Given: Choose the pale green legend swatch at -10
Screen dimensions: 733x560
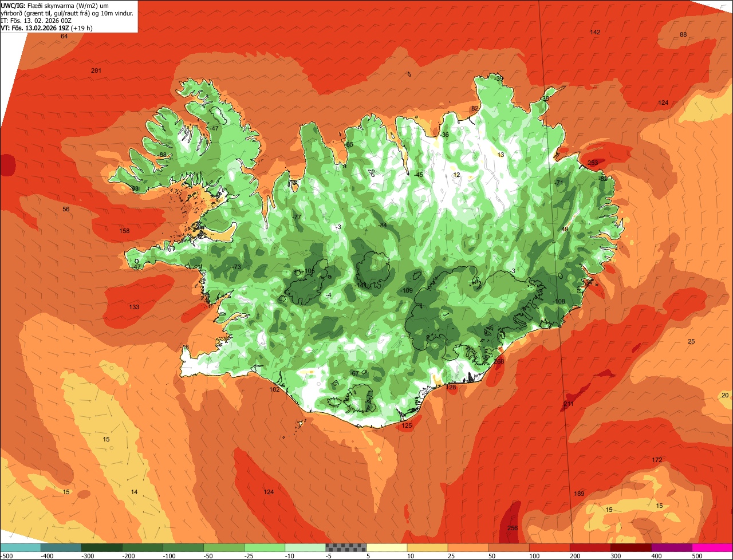Looking at the screenshot, I should click(305, 547).
